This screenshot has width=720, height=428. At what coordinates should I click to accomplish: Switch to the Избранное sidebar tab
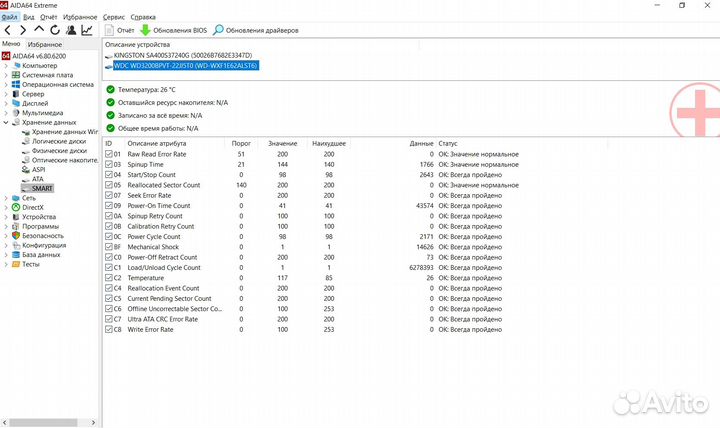click(x=45, y=45)
